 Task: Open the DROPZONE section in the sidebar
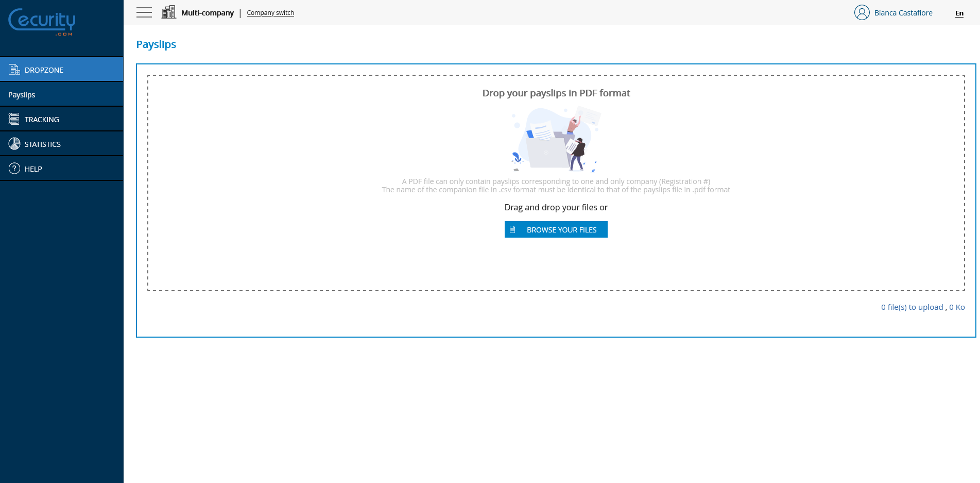point(45,70)
